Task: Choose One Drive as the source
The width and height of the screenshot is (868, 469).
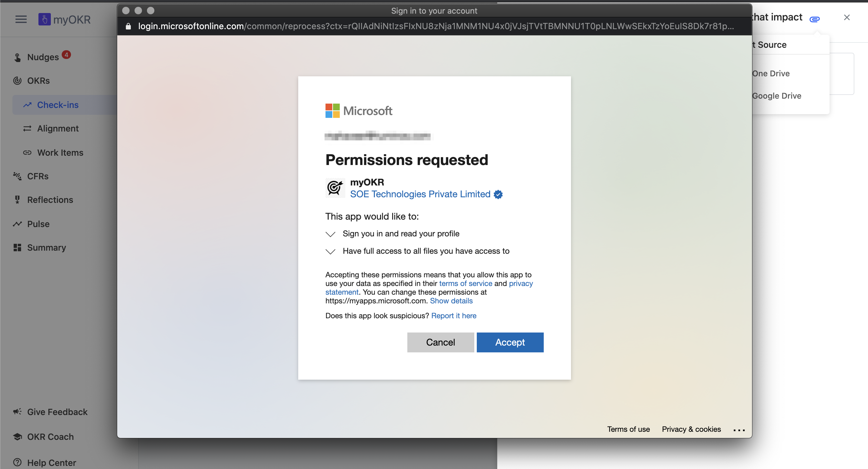Action: [x=771, y=73]
